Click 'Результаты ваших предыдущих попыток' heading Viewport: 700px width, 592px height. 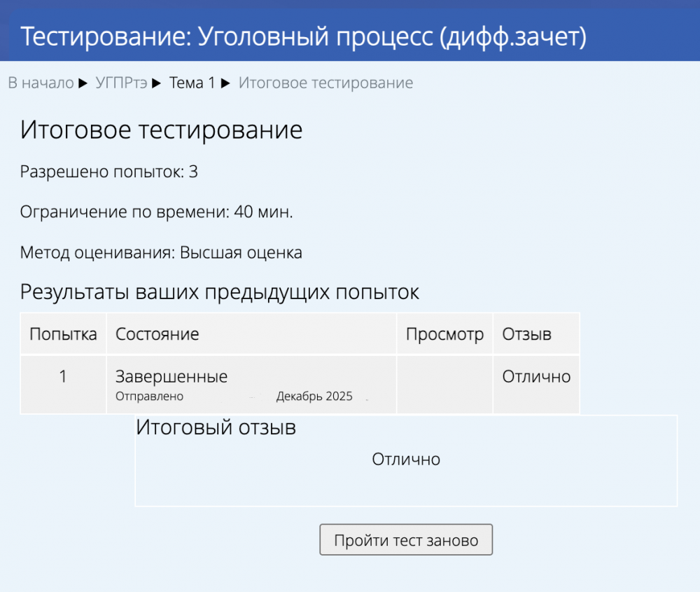coord(219,292)
